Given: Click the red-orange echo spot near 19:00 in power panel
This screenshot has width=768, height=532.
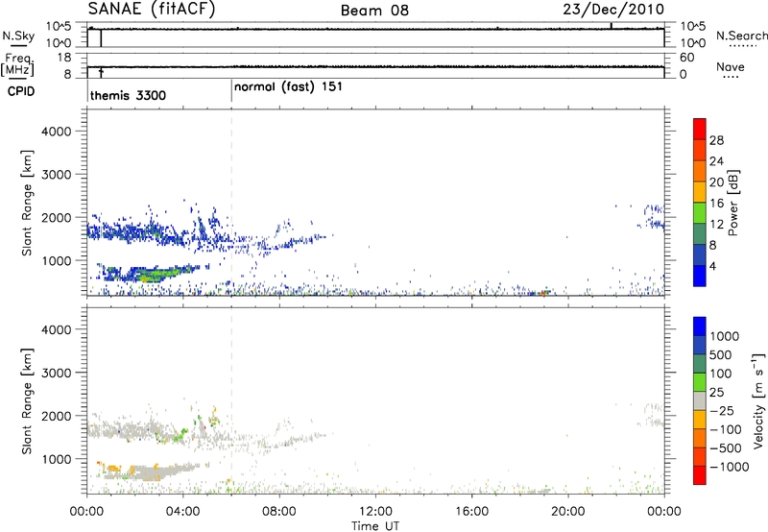Looking at the screenshot, I should click(542, 293).
